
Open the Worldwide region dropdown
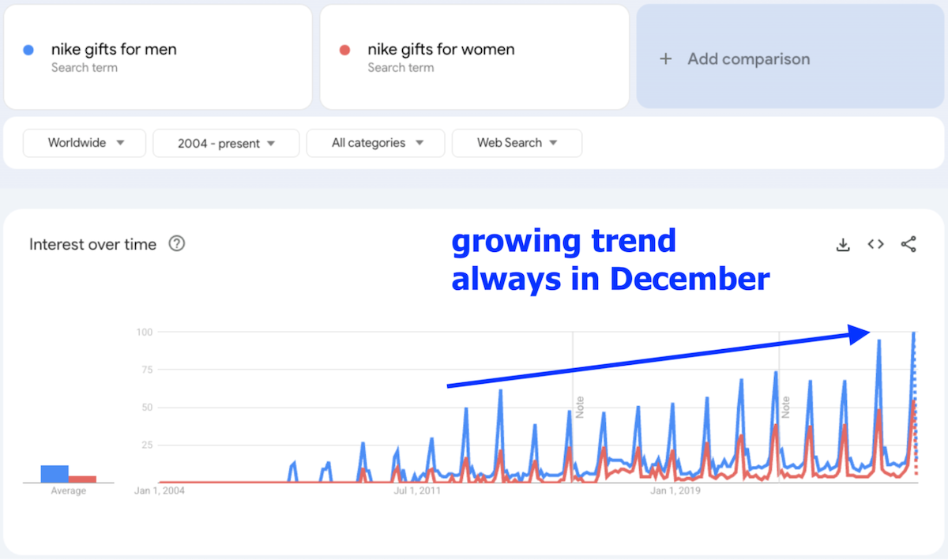84,143
